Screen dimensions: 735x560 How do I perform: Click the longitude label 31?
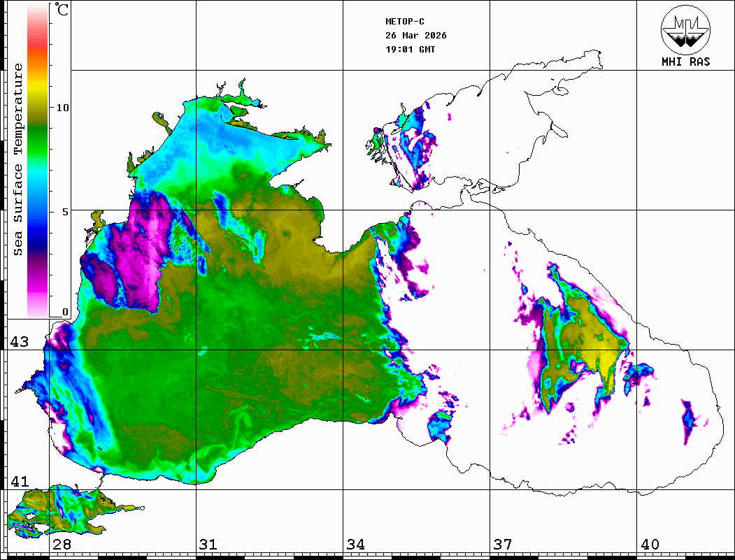(x=208, y=545)
